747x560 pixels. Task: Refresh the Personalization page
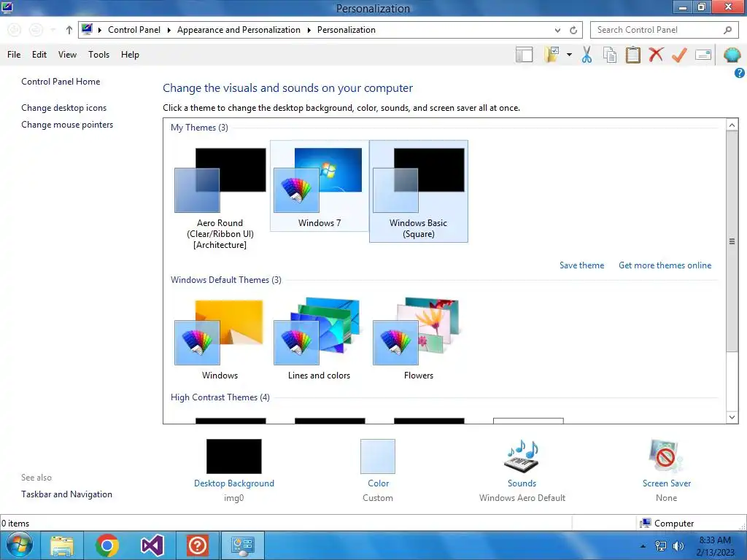click(573, 30)
